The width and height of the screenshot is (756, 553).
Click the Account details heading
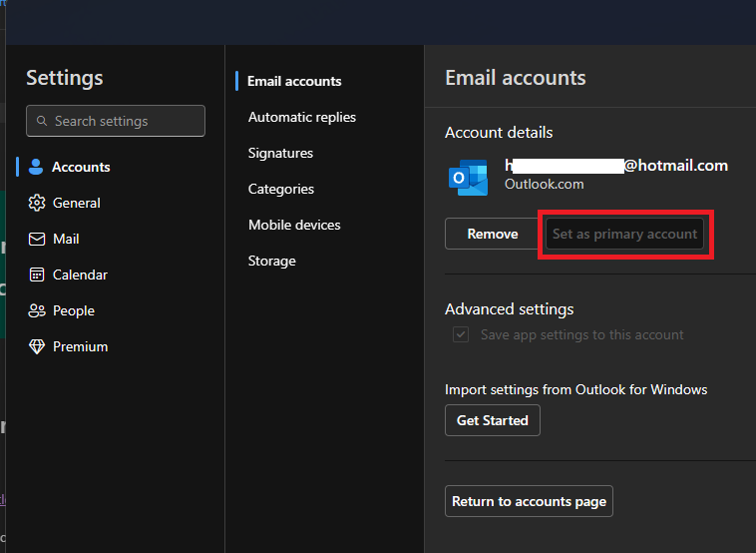pyautogui.click(x=499, y=132)
